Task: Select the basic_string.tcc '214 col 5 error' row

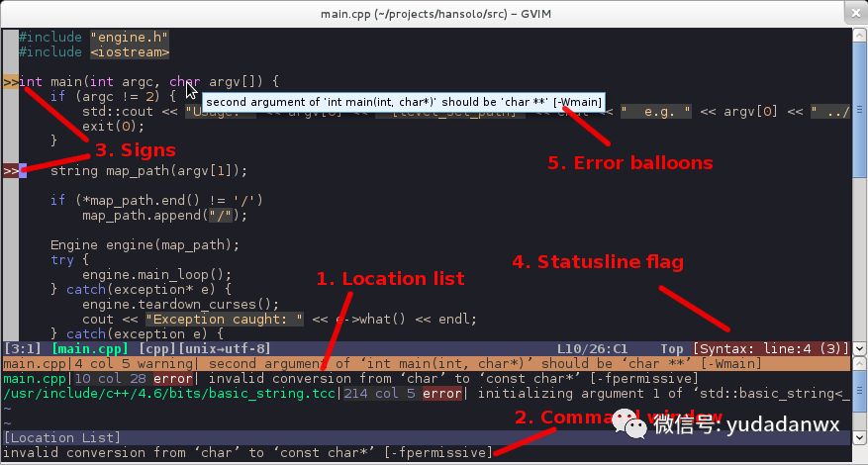Action: [427, 394]
